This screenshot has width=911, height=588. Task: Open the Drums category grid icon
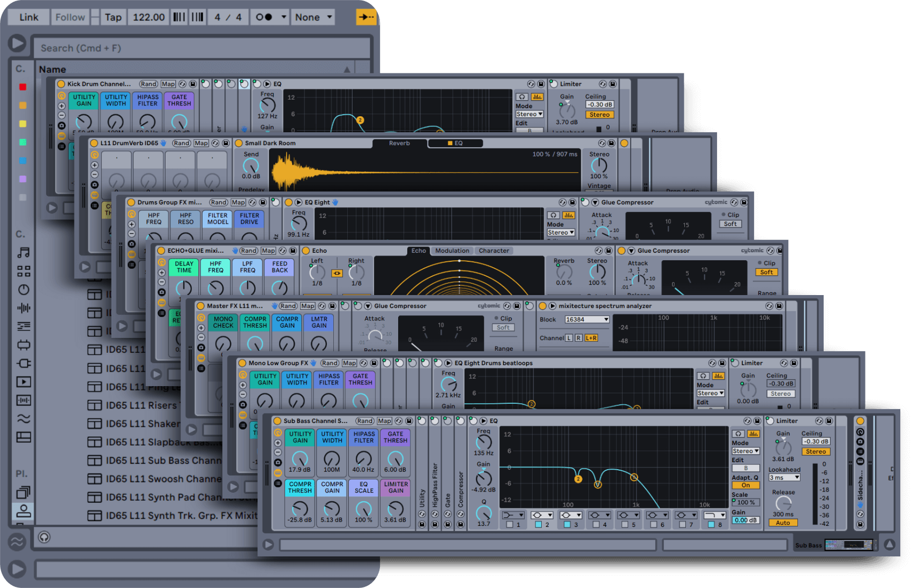coord(24,271)
